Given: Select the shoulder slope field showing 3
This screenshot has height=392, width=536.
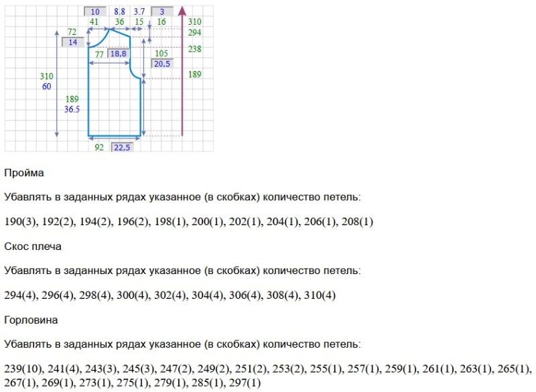Looking at the screenshot, I should [161, 11].
